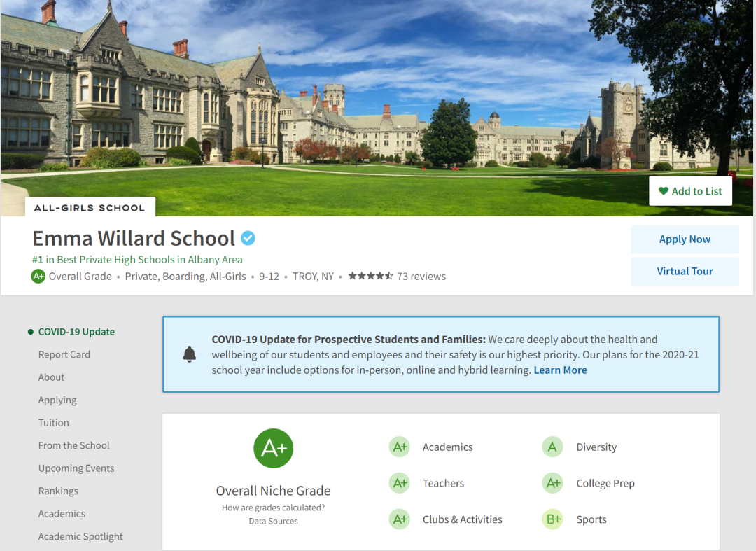Jump to Report Card section
Screen dimensions: 756x551
(64, 354)
